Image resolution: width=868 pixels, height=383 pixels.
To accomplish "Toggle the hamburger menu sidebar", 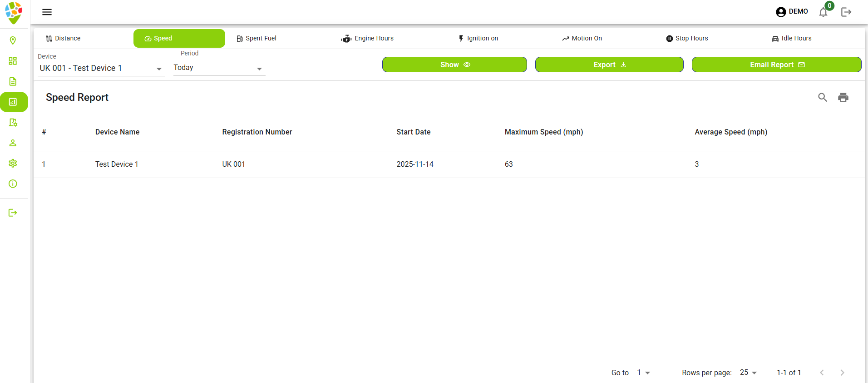I will (47, 12).
